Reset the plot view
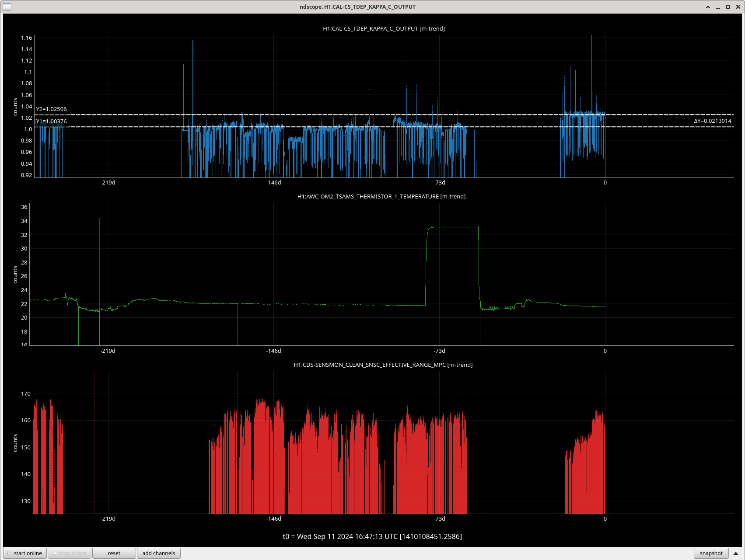 [x=114, y=553]
